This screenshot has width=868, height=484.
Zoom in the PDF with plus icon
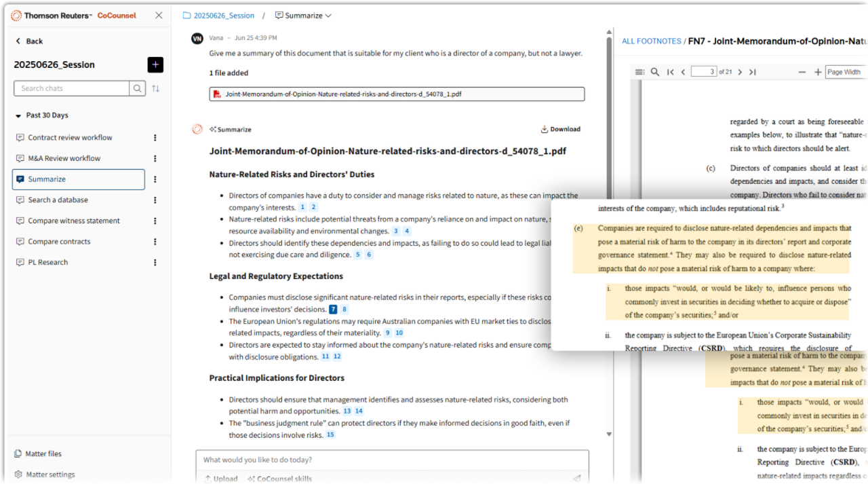coord(818,72)
